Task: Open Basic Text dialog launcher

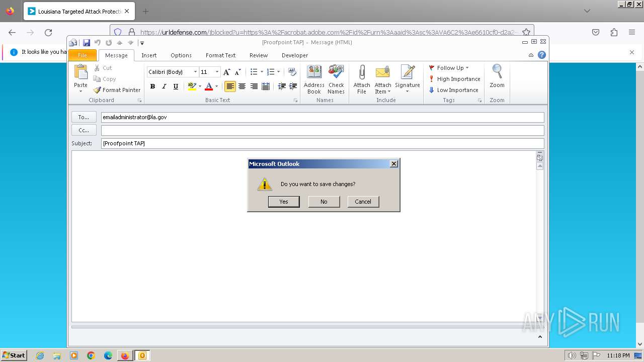Action: point(296,101)
